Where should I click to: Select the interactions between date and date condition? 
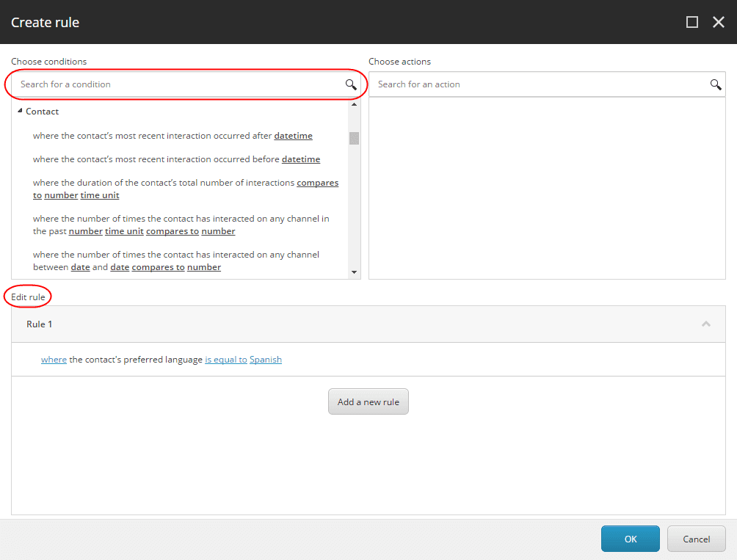click(x=175, y=261)
